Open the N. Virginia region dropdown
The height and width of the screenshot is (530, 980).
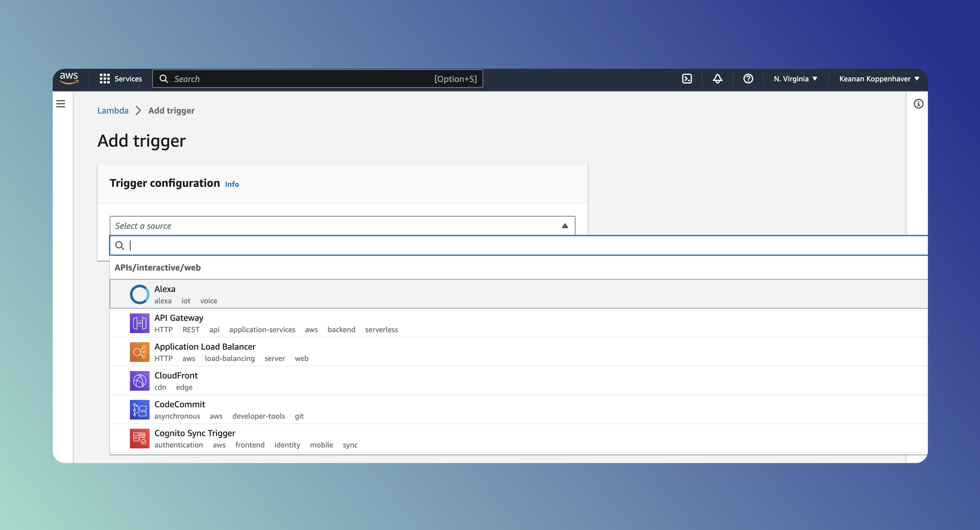[795, 78]
